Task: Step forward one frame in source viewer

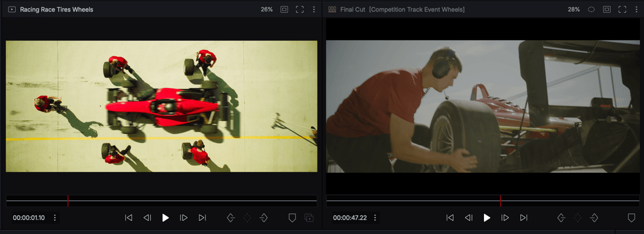Action: click(x=184, y=218)
